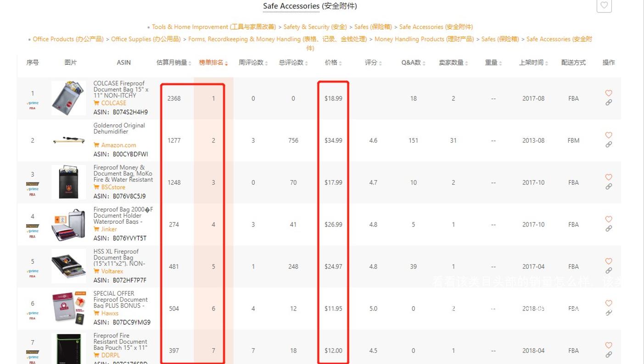Screen dimensions: 644x364
Task: Click the link icon on the BSCstore product row
Action: (609, 187)
